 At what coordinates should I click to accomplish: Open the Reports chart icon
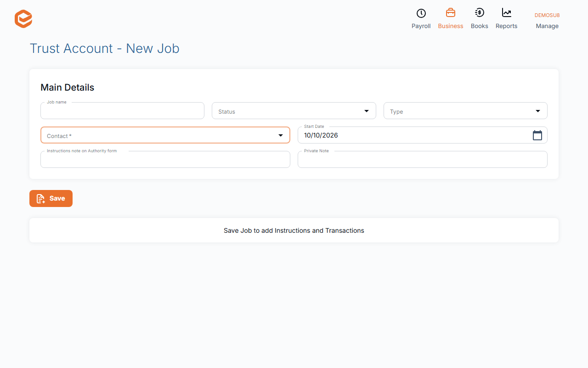(x=507, y=13)
